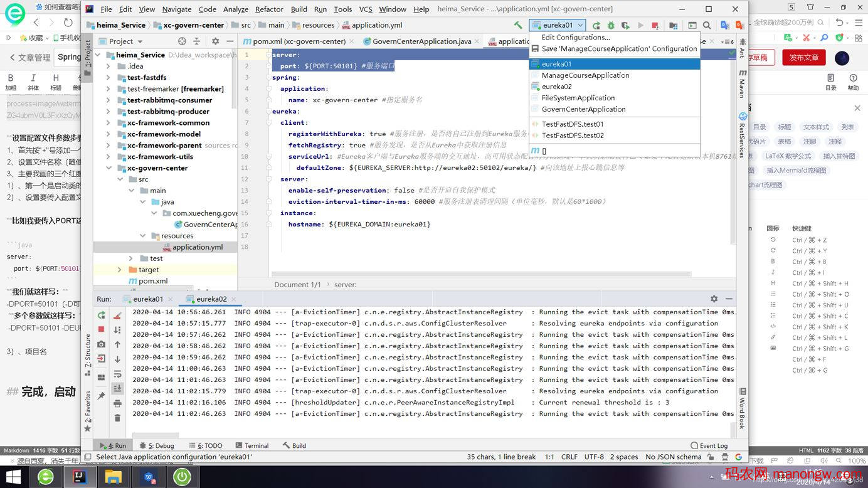Toggle Scroll to End in Run console
868x488 pixels.
click(117, 388)
